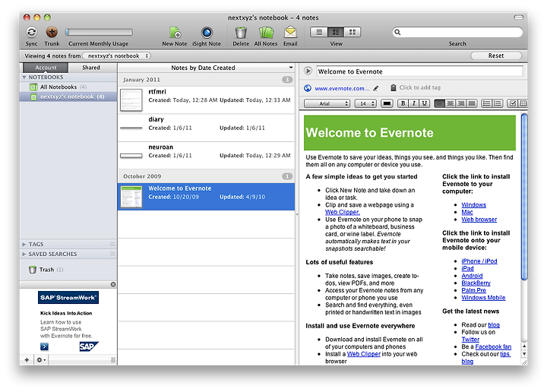Align text right in editor toolbar
This screenshot has height=392, width=547.
click(461, 103)
